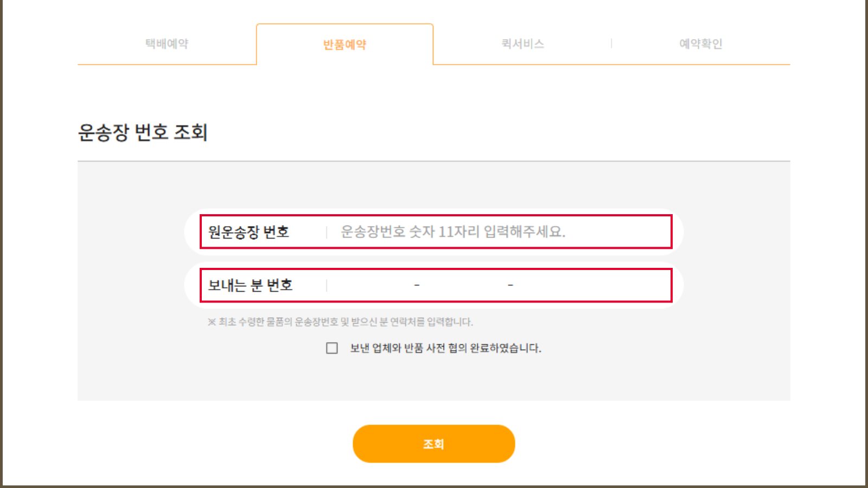Click the 원운송장 번호 label
Image resolution: width=868 pixels, height=488 pixels.
[x=250, y=231]
